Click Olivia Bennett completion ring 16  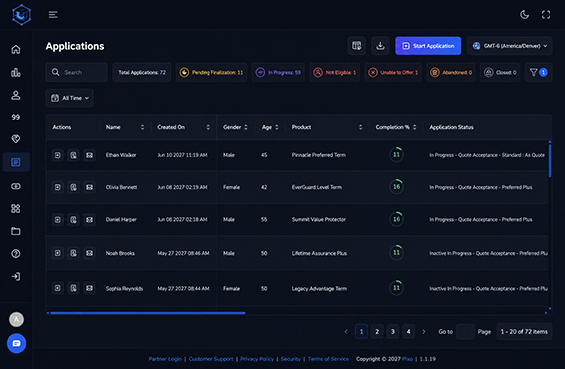click(396, 187)
